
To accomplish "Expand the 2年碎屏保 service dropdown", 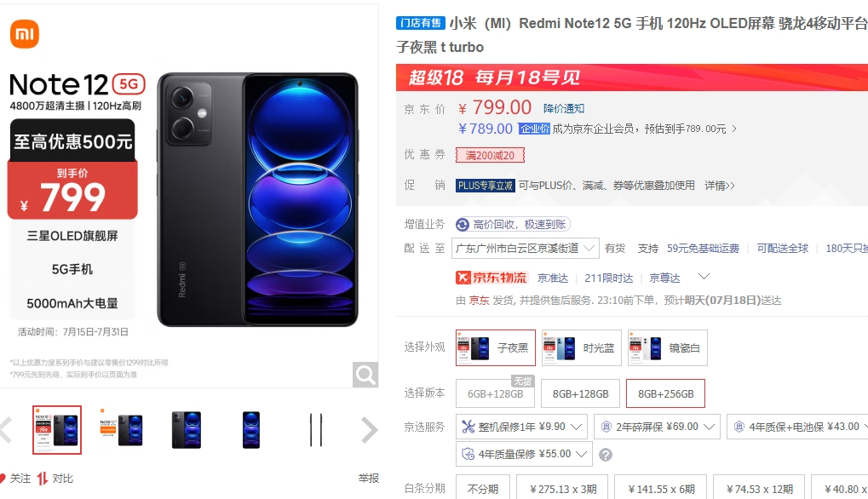I will [x=657, y=427].
